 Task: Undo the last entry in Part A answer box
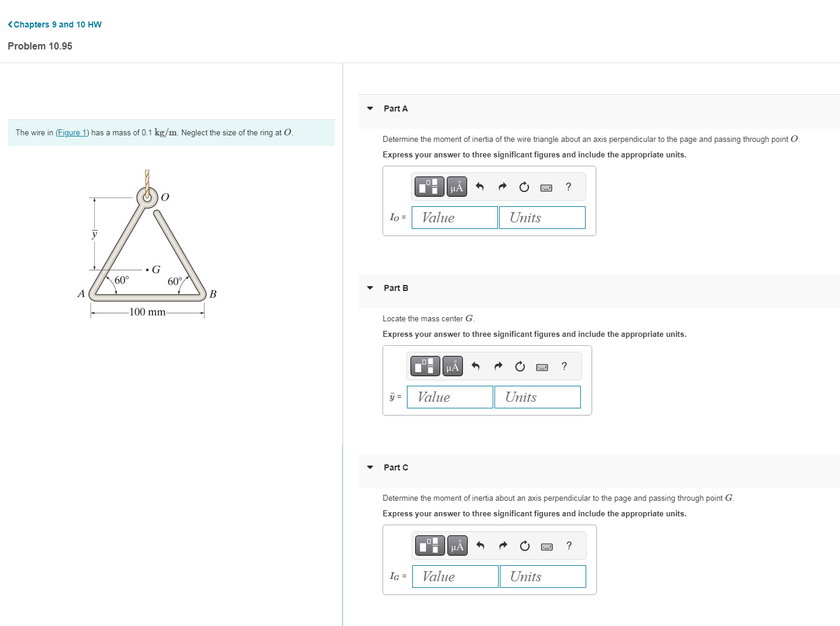[480, 187]
